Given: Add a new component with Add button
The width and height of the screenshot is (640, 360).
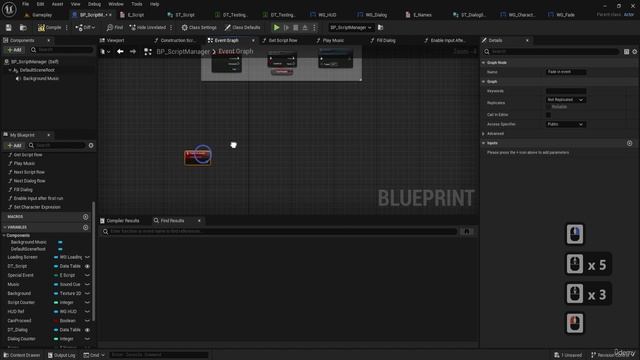Looking at the screenshot, I should [14, 50].
